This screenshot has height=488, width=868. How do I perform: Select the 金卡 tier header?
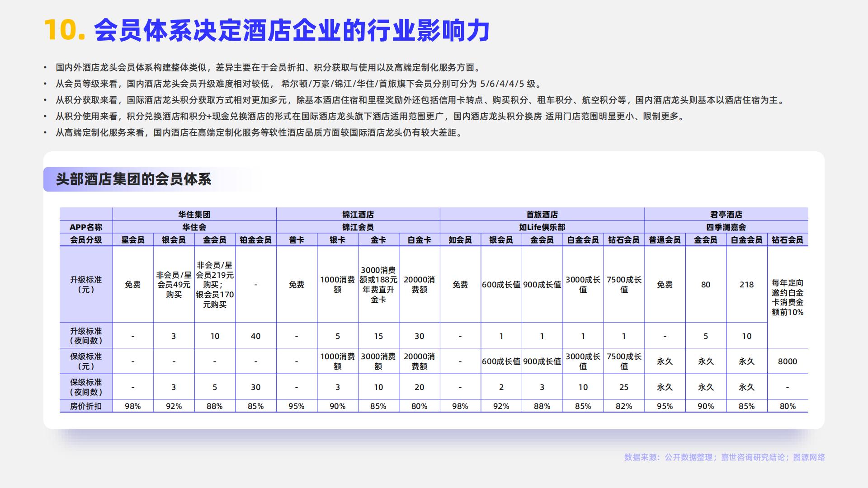(378, 239)
